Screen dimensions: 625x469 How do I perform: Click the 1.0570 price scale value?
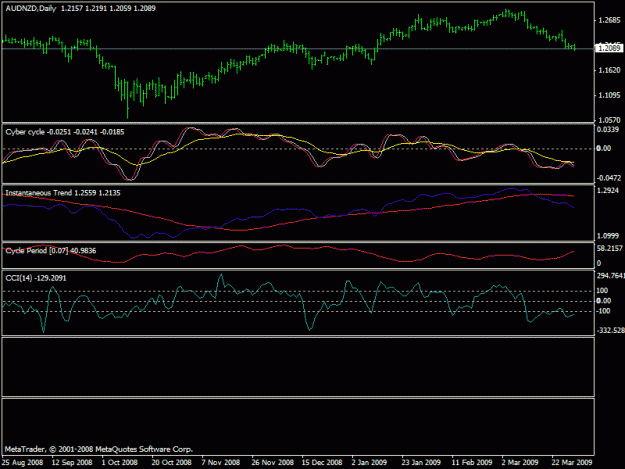click(609, 120)
